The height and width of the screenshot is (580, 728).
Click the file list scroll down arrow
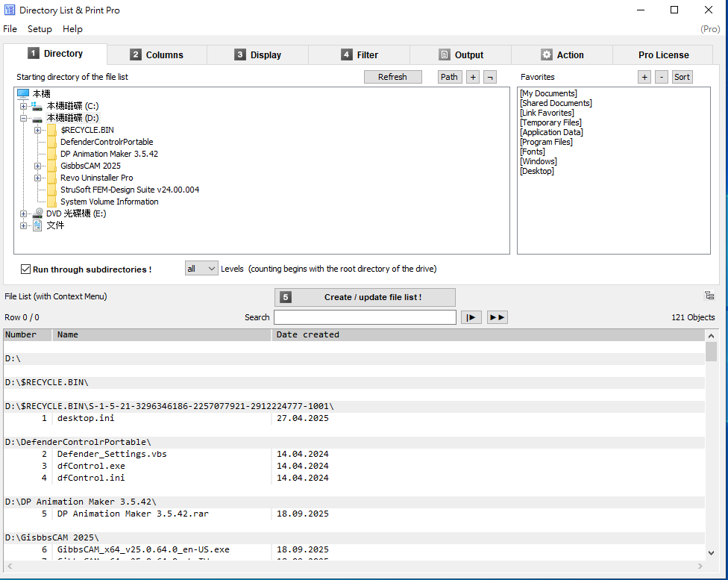point(711,553)
